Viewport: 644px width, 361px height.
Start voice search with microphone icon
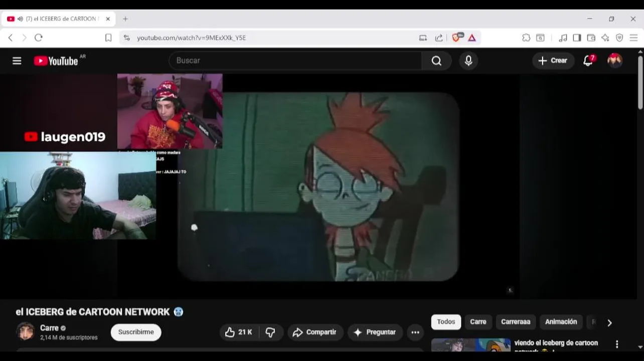click(468, 61)
